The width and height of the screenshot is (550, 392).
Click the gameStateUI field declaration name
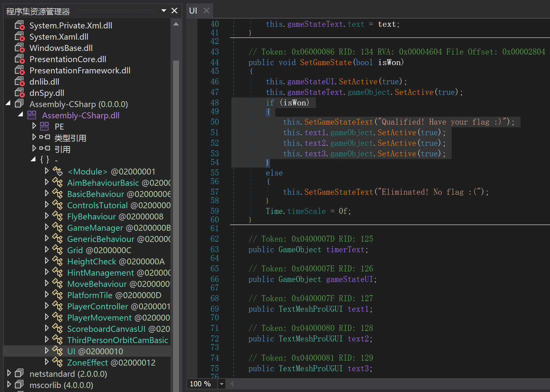[349, 279]
